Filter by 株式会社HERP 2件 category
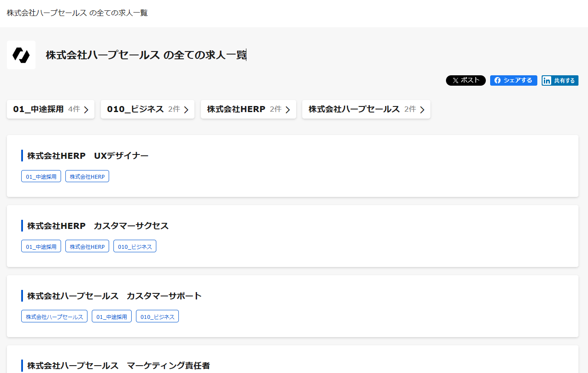Image resolution: width=588 pixels, height=373 pixels. (x=249, y=109)
